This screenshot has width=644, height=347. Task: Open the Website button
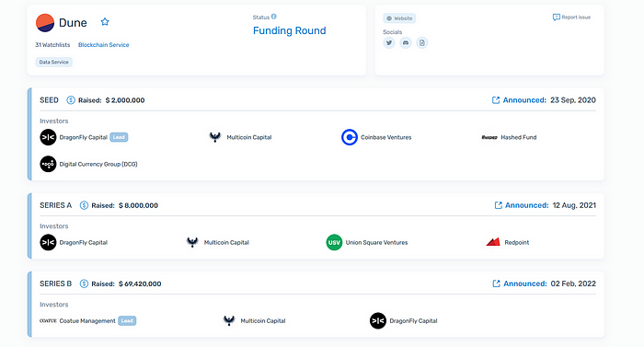click(x=399, y=18)
